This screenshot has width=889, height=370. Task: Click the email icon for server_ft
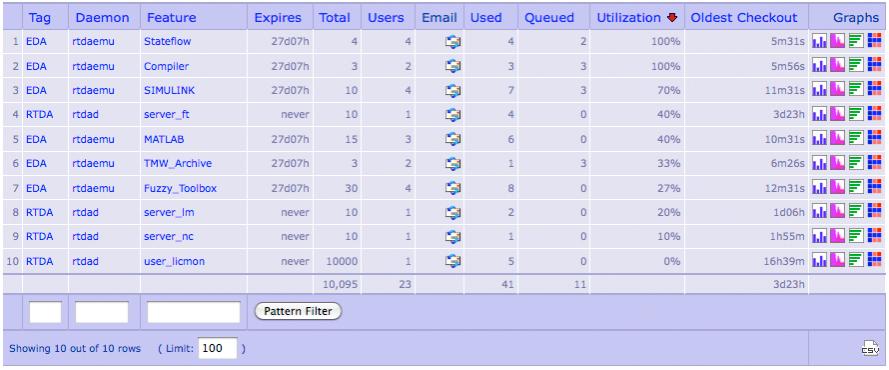pyautogui.click(x=452, y=114)
